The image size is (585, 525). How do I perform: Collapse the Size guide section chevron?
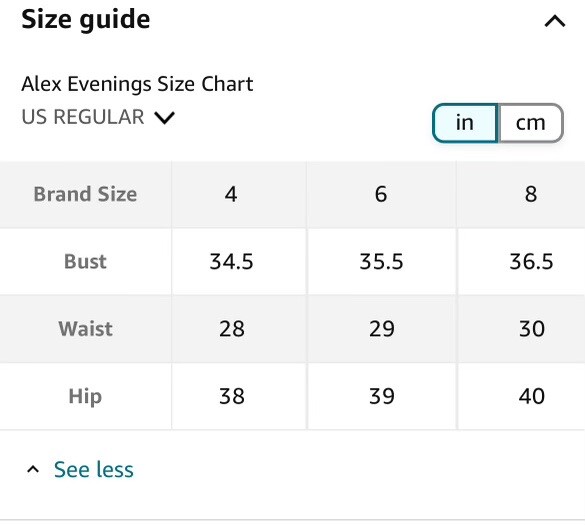555,21
